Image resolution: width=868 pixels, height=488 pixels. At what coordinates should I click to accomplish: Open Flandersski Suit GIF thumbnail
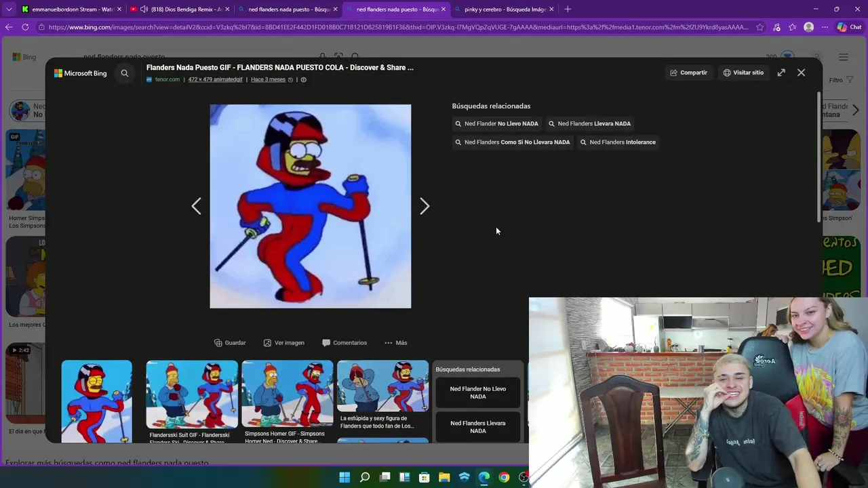[192, 393]
